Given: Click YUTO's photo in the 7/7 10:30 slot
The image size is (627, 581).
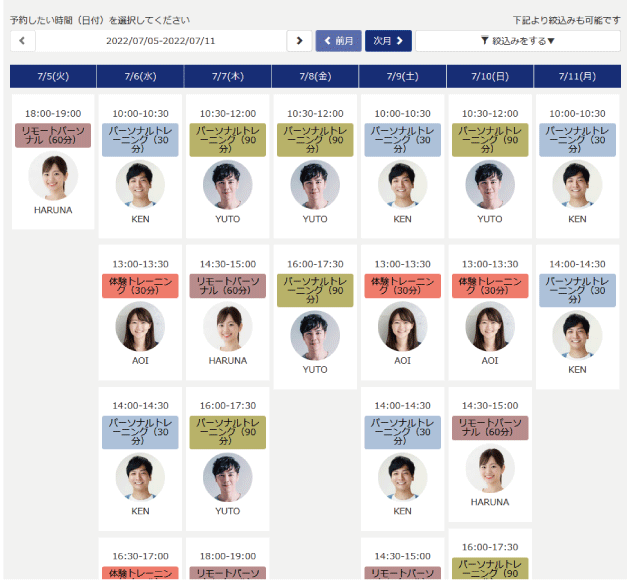Looking at the screenshot, I should 227,185.
